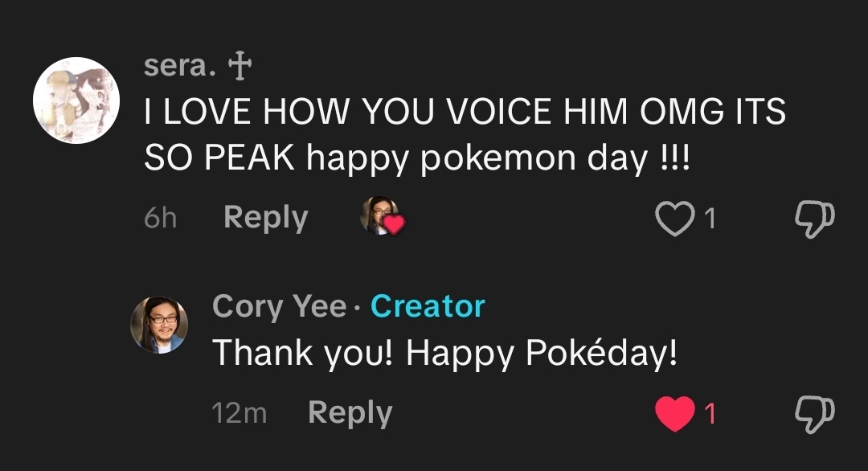Reply to Cory Yee's comment
Screen dimensions: 868x471
click(x=350, y=412)
